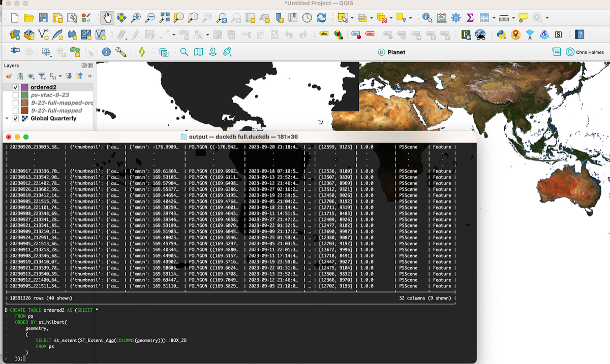Save the project with floppy icon
The height and width of the screenshot is (364, 610).
(x=43, y=18)
